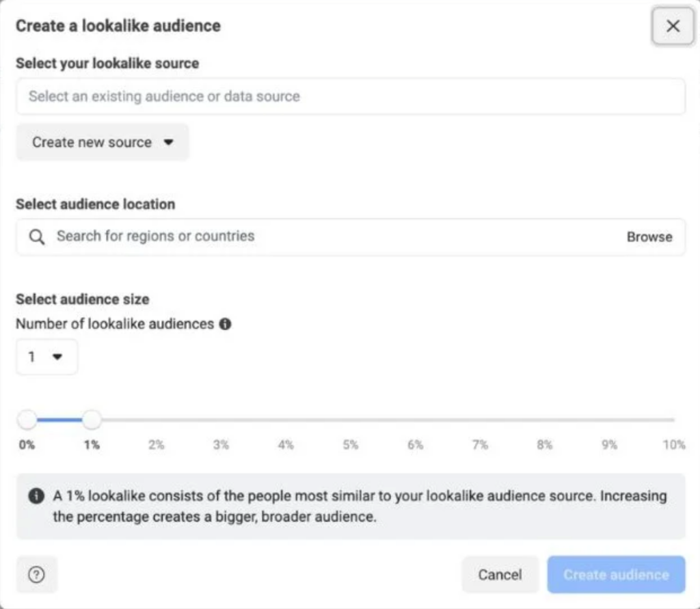The image size is (700, 609).
Task: Open the question mark help icon
Action: tap(36, 574)
